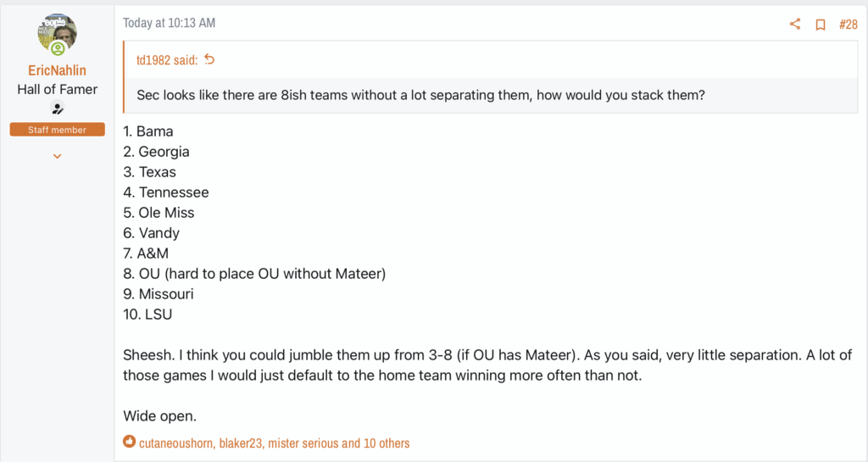This screenshot has width=868, height=462.
Task: Click the 'Staff member' badge
Action: point(57,130)
